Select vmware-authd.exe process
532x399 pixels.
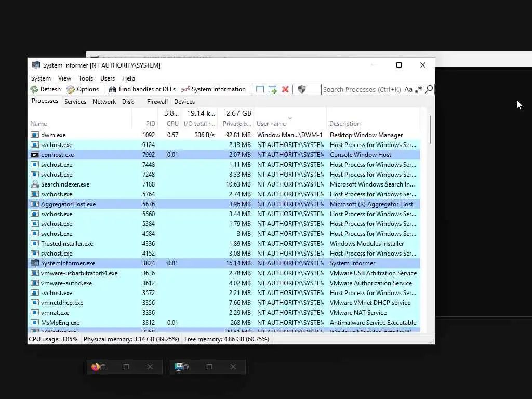click(x=224, y=283)
